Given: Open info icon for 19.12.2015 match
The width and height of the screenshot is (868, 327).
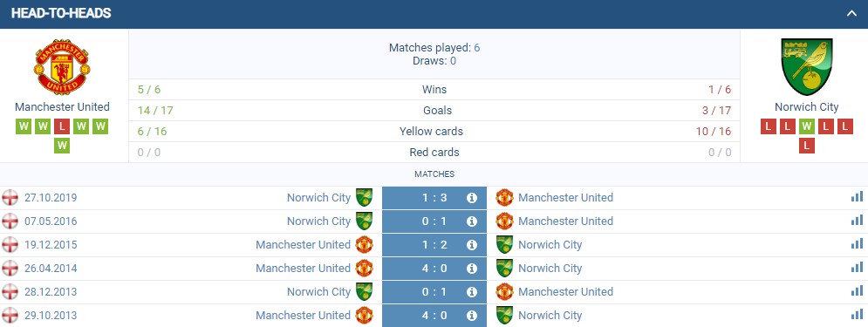Looking at the screenshot, I should click(x=472, y=244).
